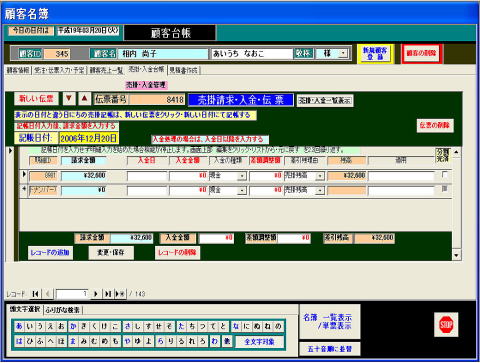The height and width of the screenshot is (363, 480).
Task: Click the 記帳日付 date field 2006年12月20日
Action: (x=89, y=138)
